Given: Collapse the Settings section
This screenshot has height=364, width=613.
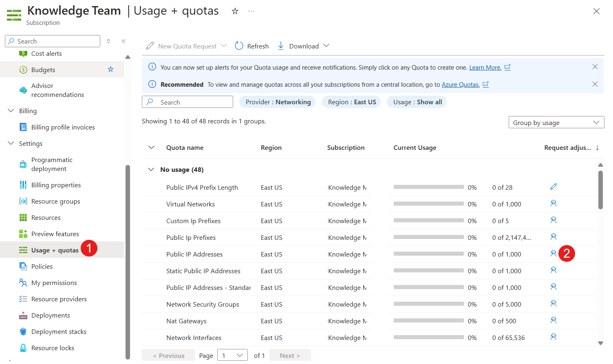Looking at the screenshot, I should [11, 143].
